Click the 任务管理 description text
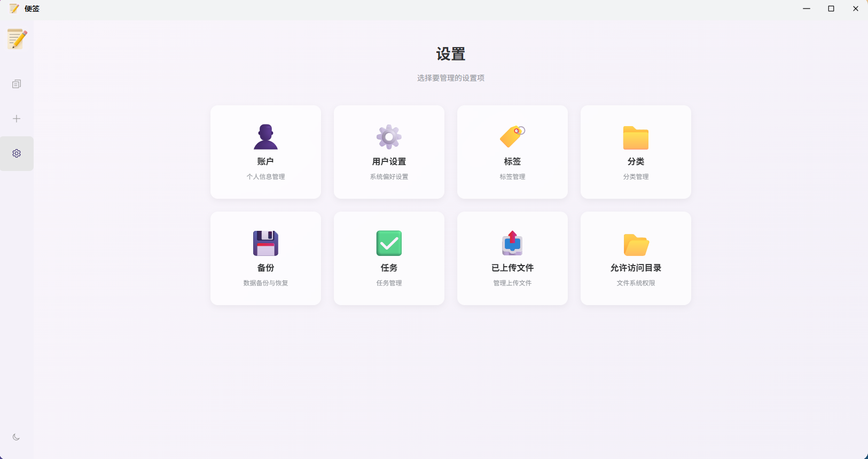Screen dimensions: 868x459 coord(389,283)
